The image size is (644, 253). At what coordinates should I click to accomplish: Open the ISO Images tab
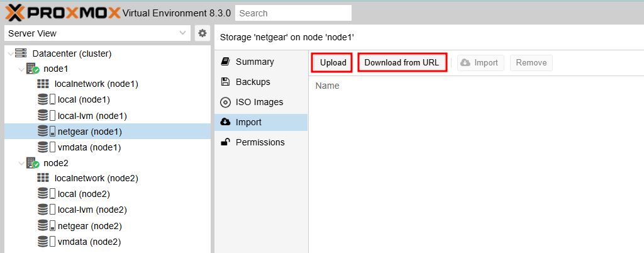[x=261, y=102]
